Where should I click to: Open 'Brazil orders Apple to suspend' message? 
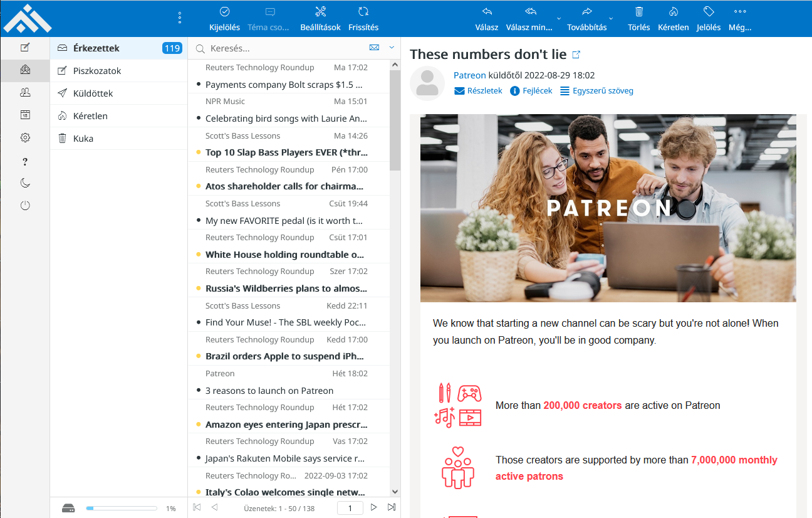click(x=289, y=348)
